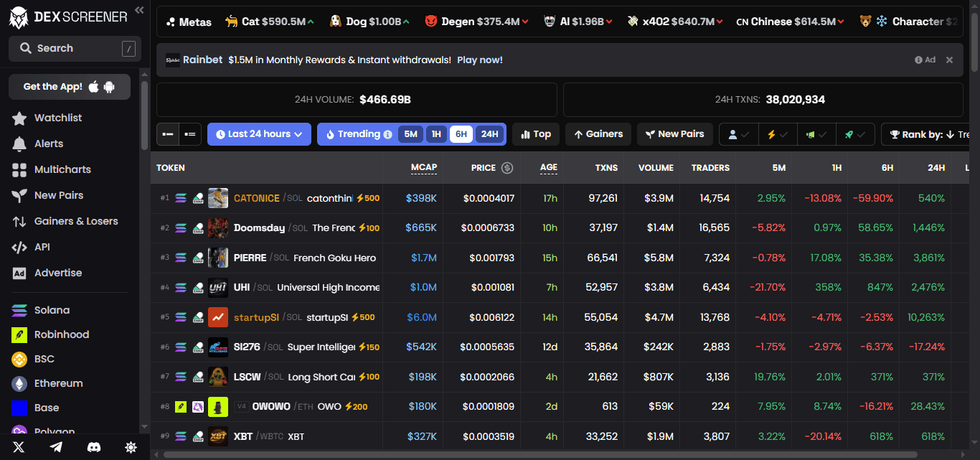Open Multicharts grid icon in sidebar
The height and width of the screenshot is (460, 980).
pyautogui.click(x=19, y=169)
